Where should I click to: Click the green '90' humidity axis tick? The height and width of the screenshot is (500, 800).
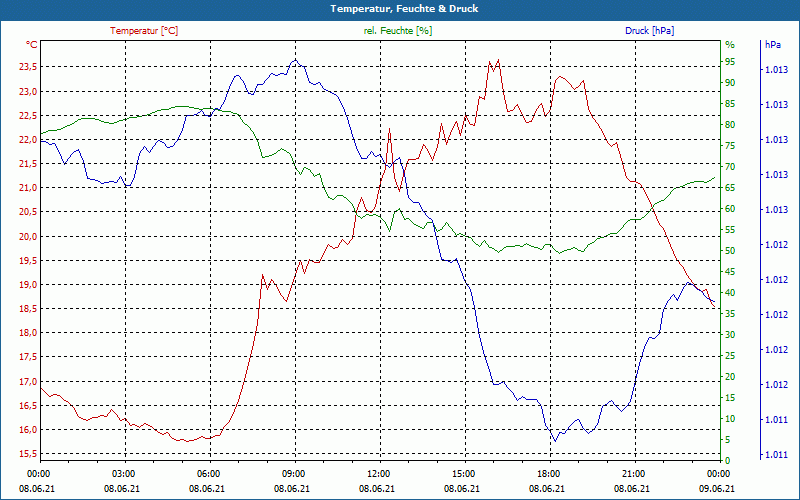coord(730,83)
